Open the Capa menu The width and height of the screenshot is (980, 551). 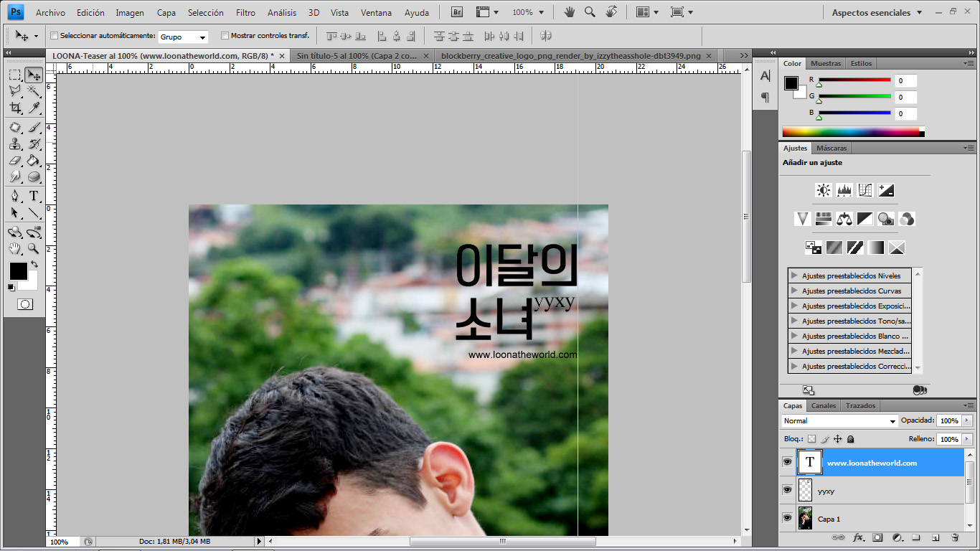(166, 12)
